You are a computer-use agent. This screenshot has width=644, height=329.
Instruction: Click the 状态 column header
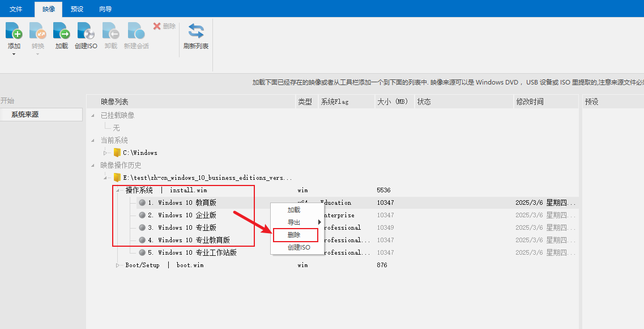click(x=464, y=102)
